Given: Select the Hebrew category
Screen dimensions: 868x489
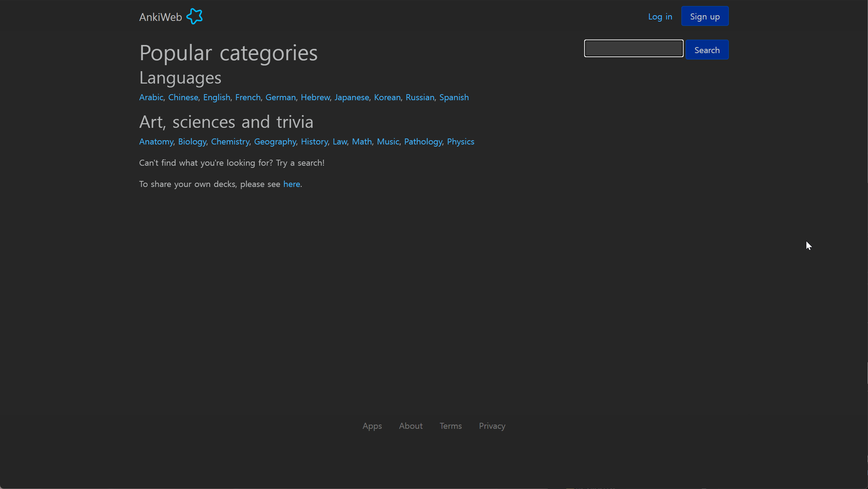Looking at the screenshot, I should click(315, 97).
